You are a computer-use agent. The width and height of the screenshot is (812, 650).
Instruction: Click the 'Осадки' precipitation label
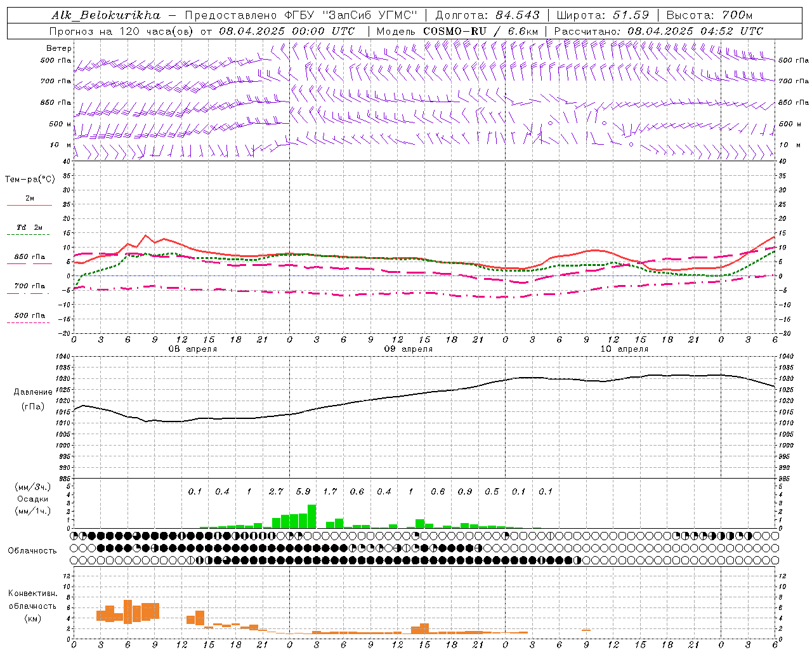(32, 499)
